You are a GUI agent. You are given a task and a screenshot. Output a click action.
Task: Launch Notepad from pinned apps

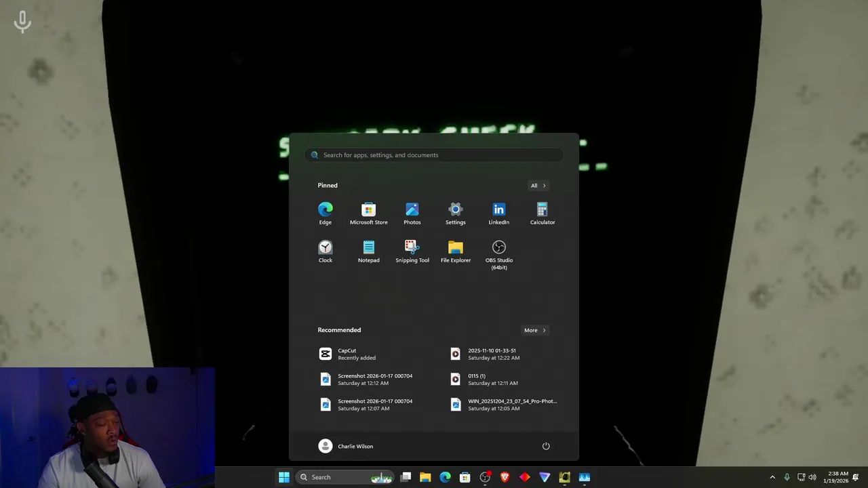pyautogui.click(x=369, y=251)
